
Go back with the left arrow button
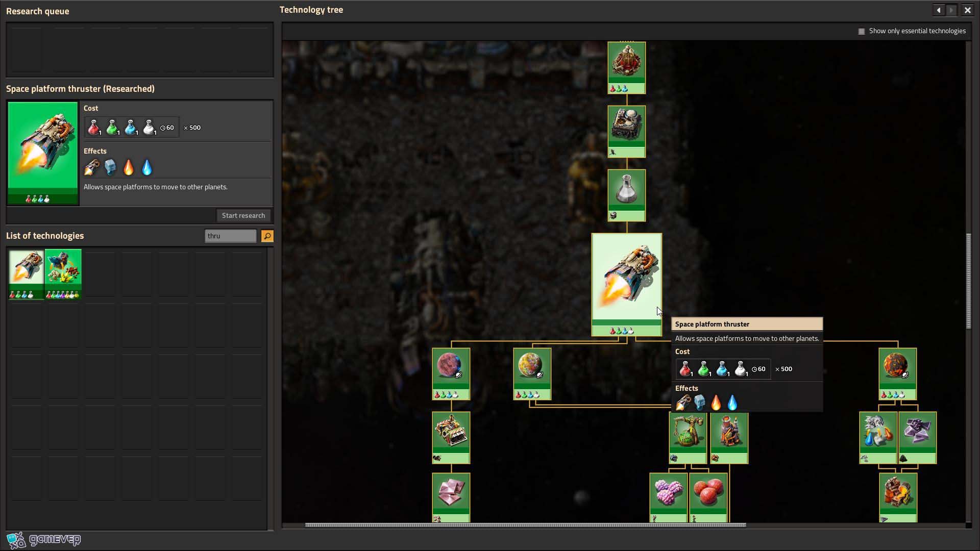(938, 10)
